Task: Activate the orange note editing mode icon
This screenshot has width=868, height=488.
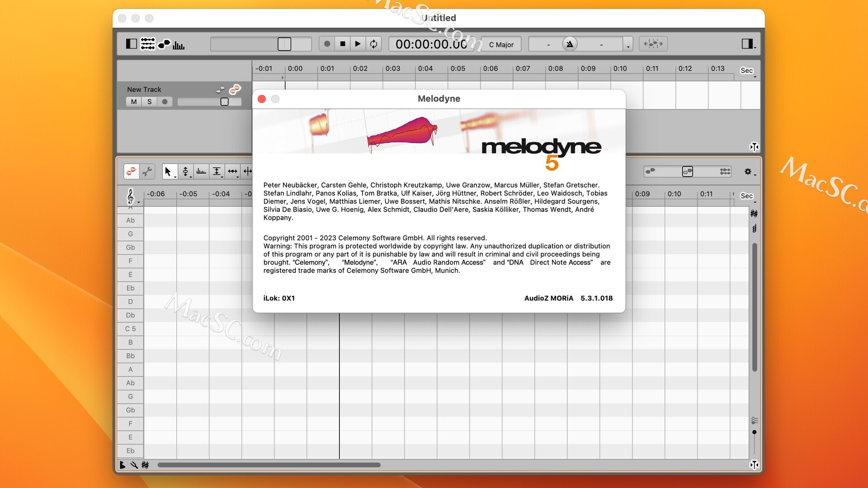Action: 131,171
